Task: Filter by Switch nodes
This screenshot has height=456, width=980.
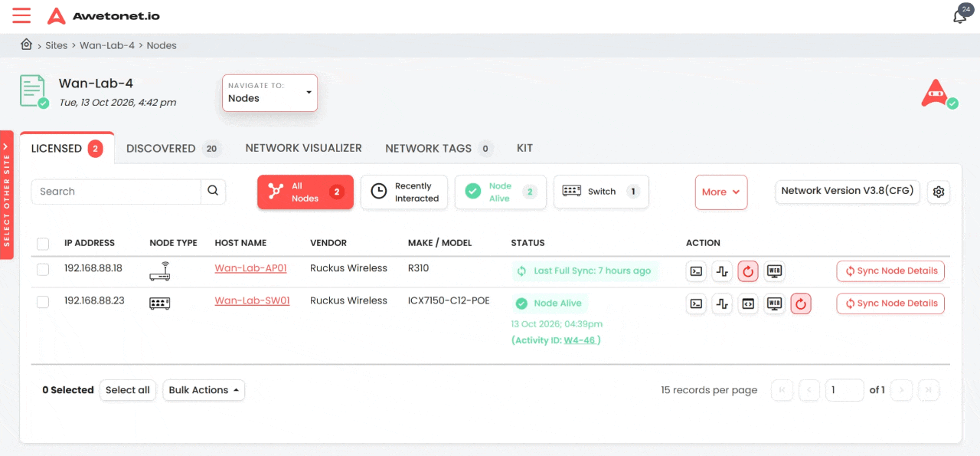Action: point(601,192)
